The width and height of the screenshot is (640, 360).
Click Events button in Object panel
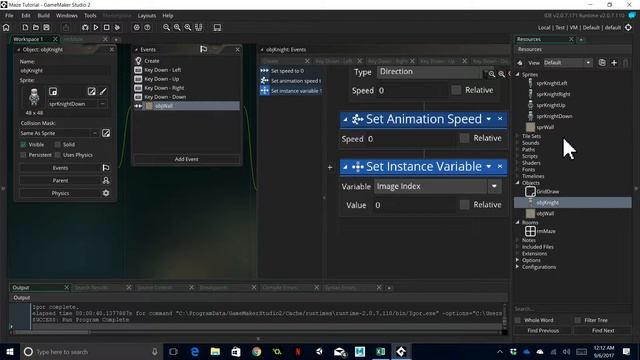(x=60, y=168)
